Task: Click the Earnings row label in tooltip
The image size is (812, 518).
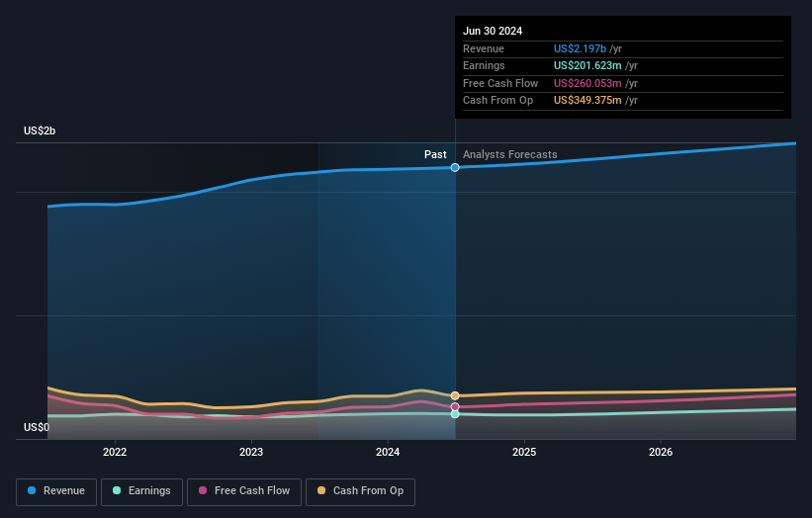Action: tap(484, 65)
